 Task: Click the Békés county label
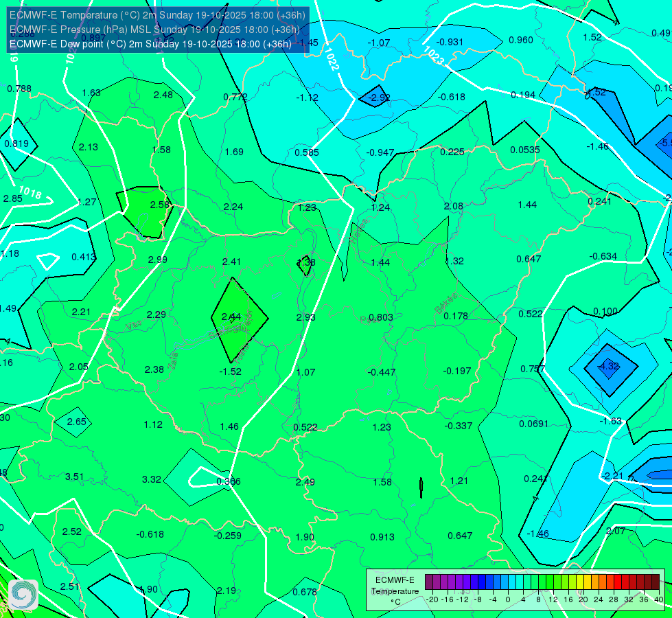click(x=446, y=304)
